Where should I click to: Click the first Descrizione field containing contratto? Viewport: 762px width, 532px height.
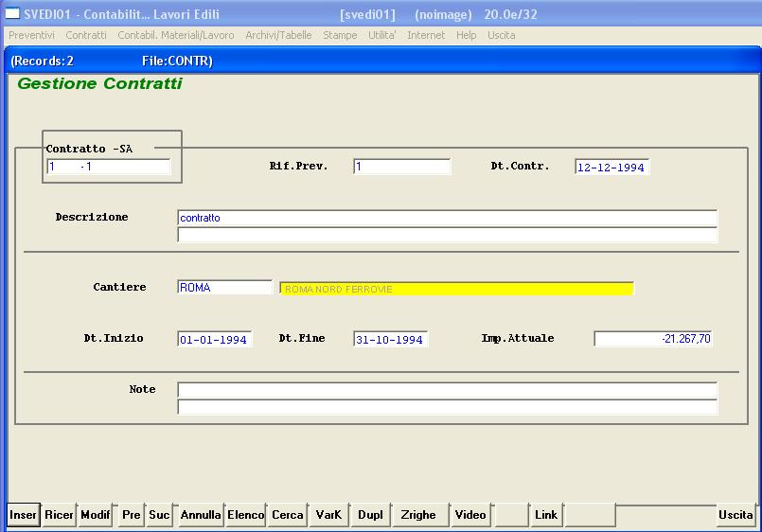(447, 218)
